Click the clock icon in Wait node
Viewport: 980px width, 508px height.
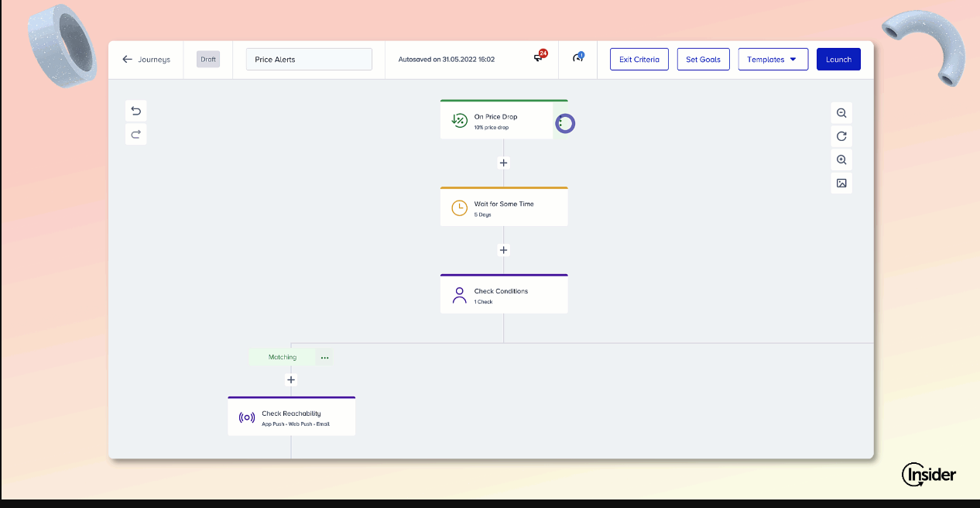(459, 208)
